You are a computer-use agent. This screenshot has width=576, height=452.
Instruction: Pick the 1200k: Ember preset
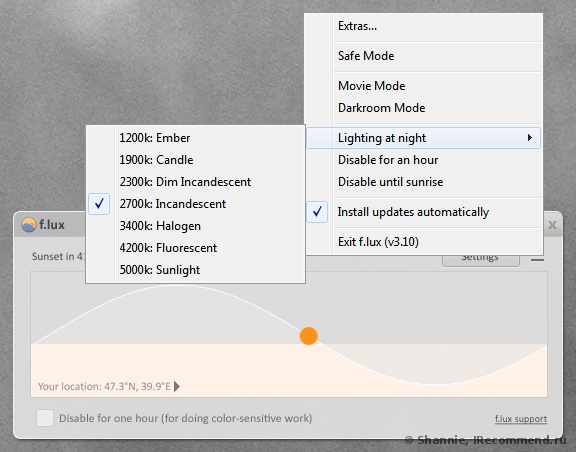195,138
